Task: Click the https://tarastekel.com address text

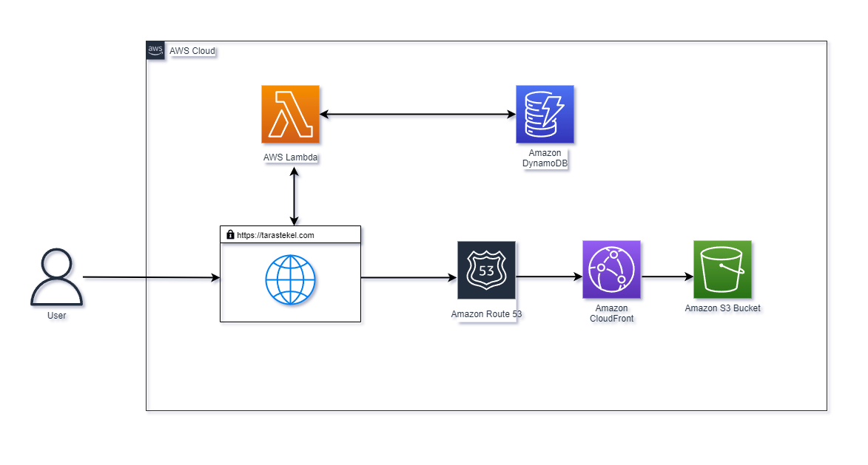Action: [275, 235]
